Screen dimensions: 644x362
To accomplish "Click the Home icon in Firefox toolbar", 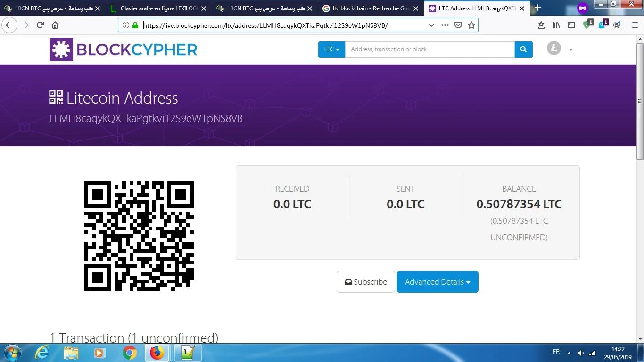I will [x=55, y=25].
